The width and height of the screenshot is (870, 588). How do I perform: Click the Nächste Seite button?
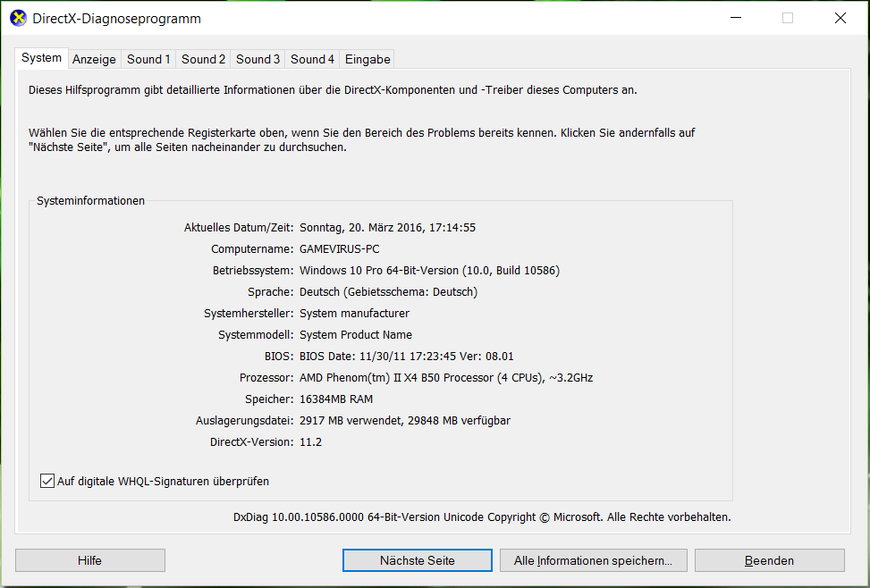[417, 560]
